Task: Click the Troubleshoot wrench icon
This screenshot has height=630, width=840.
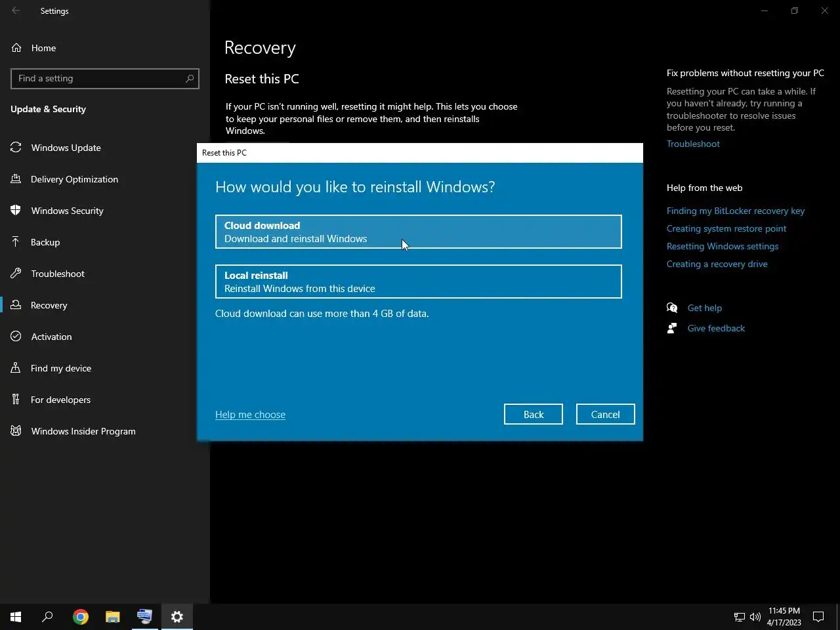Action: tap(16, 274)
